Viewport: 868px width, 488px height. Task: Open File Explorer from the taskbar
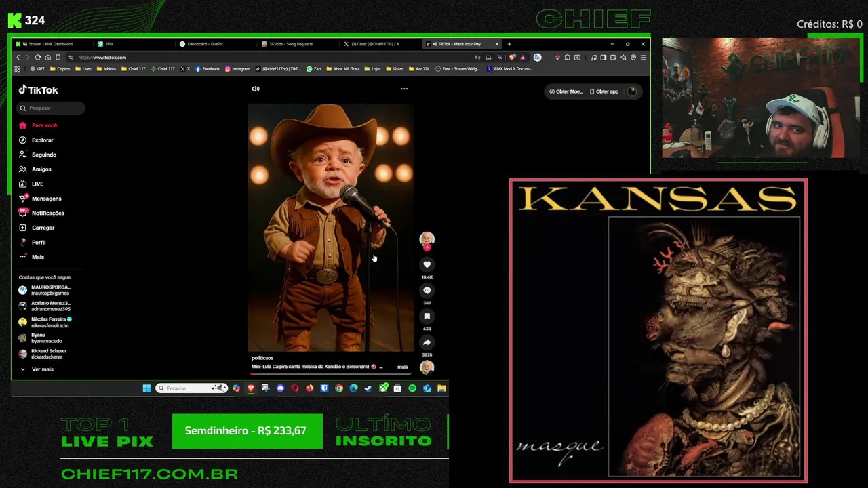(x=441, y=388)
